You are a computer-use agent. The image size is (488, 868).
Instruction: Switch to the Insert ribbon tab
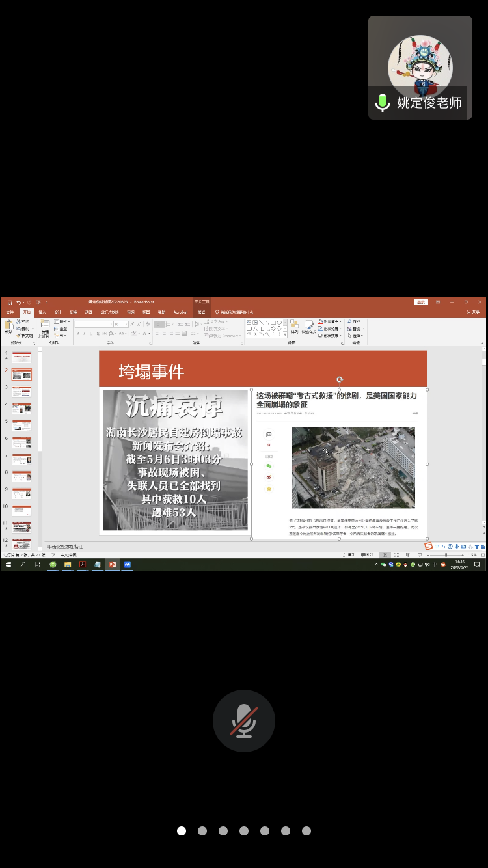click(x=42, y=312)
